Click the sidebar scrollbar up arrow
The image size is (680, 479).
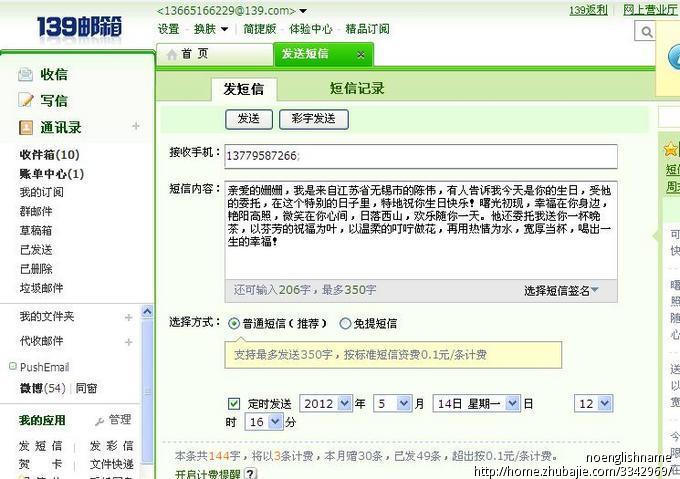tap(147, 312)
